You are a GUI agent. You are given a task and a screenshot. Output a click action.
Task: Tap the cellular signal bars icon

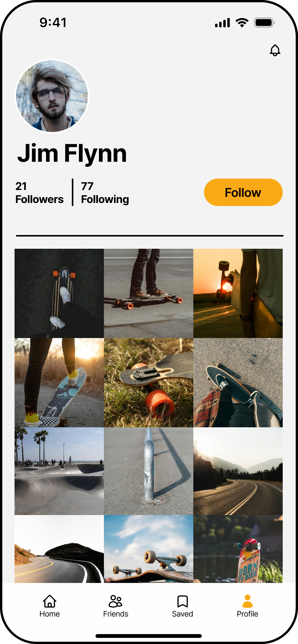click(222, 23)
